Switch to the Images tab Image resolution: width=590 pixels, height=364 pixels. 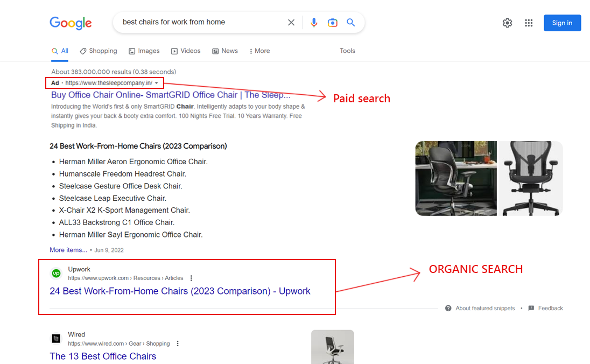[x=144, y=51]
